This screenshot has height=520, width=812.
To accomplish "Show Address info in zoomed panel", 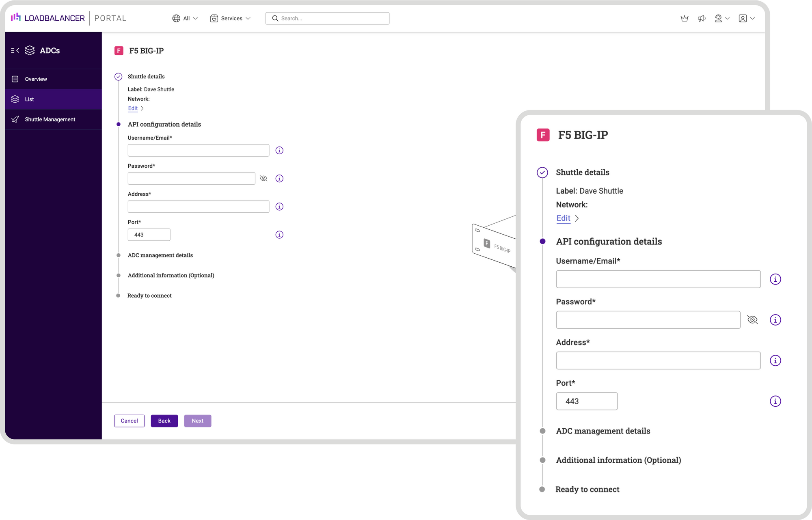I will [x=775, y=360].
